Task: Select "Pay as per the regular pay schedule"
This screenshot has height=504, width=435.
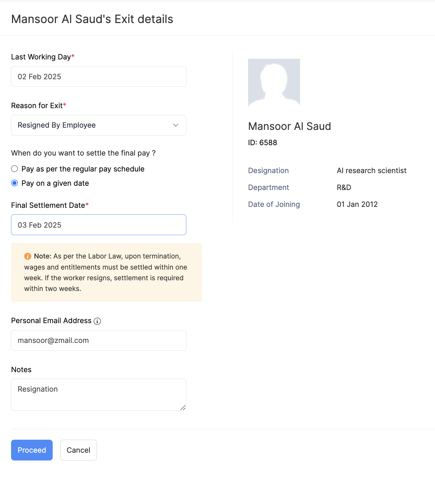Action: tap(15, 169)
